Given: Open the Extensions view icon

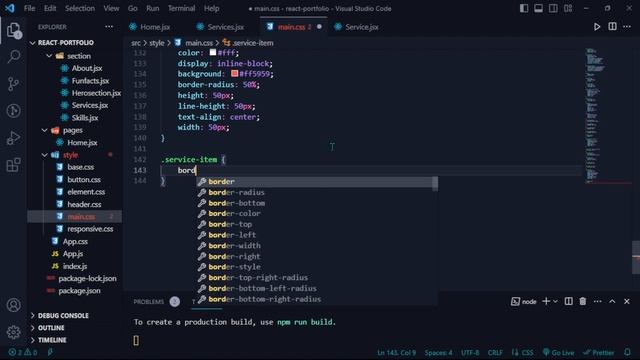Looking at the screenshot, I should pos(13,165).
